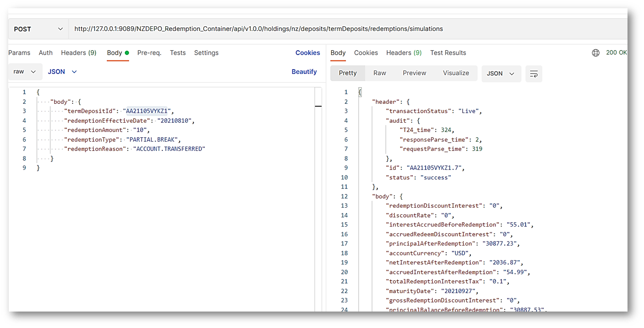
Task: Open the Auth tab
Action: tap(46, 53)
